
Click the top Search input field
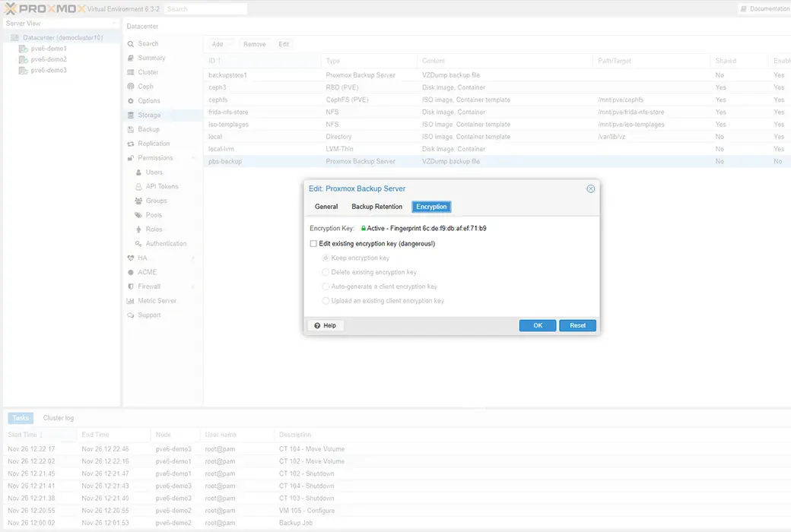pyautogui.click(x=206, y=9)
